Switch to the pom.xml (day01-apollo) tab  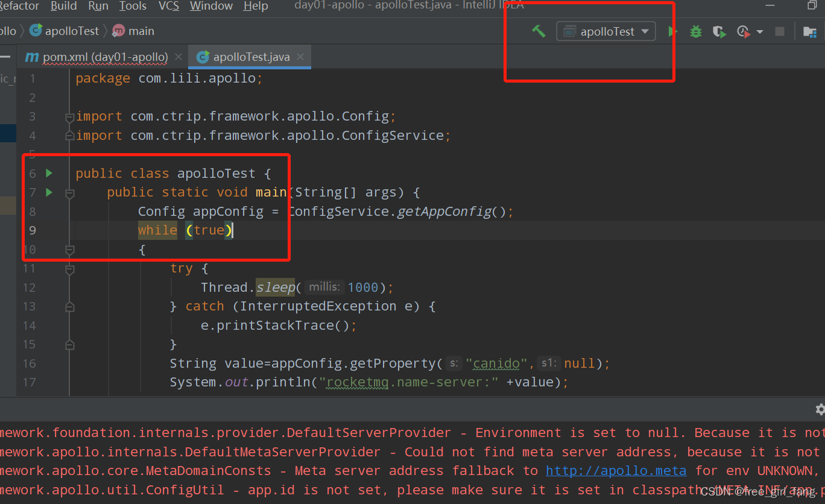tap(105, 57)
